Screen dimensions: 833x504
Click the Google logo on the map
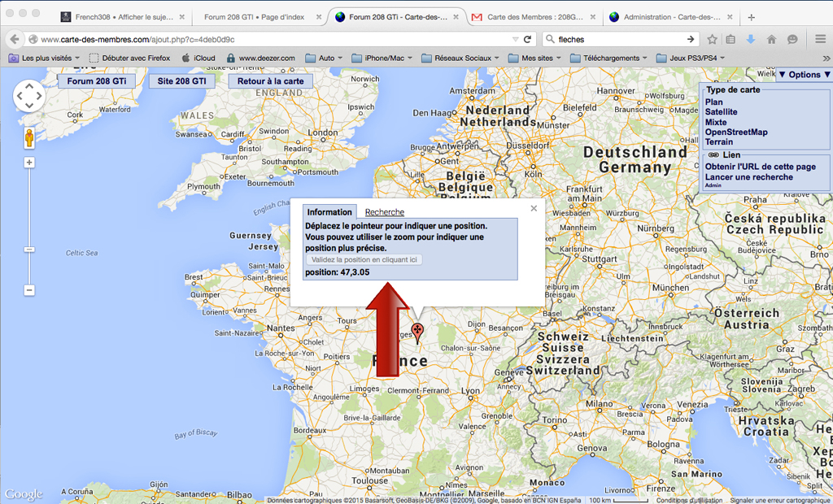[x=24, y=494]
